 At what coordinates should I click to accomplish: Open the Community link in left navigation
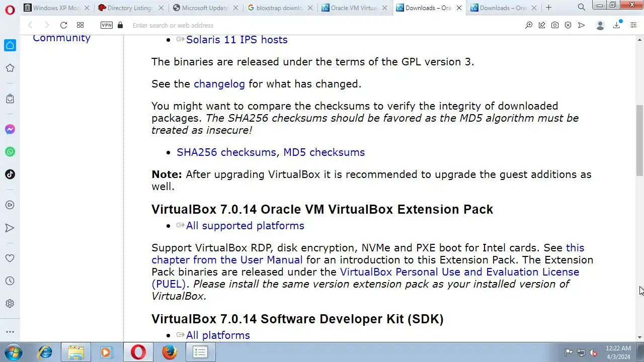click(x=61, y=38)
